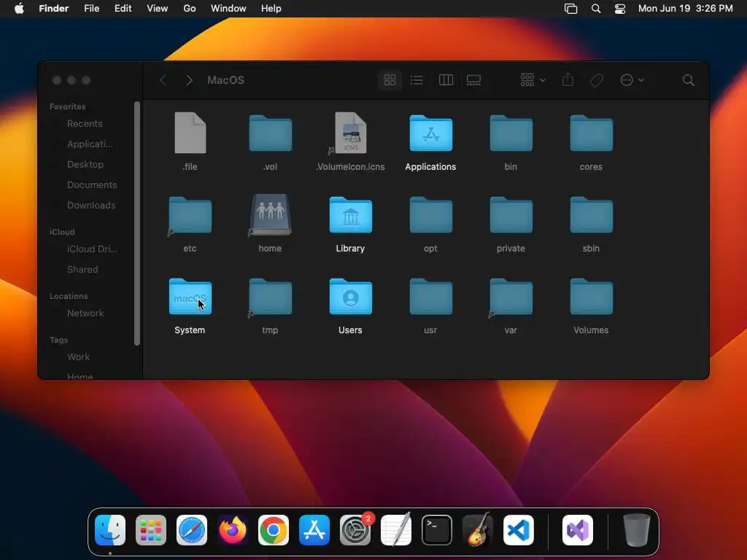Open Spotlight search in menu bar
The width and height of the screenshot is (747, 560).
[x=595, y=9]
